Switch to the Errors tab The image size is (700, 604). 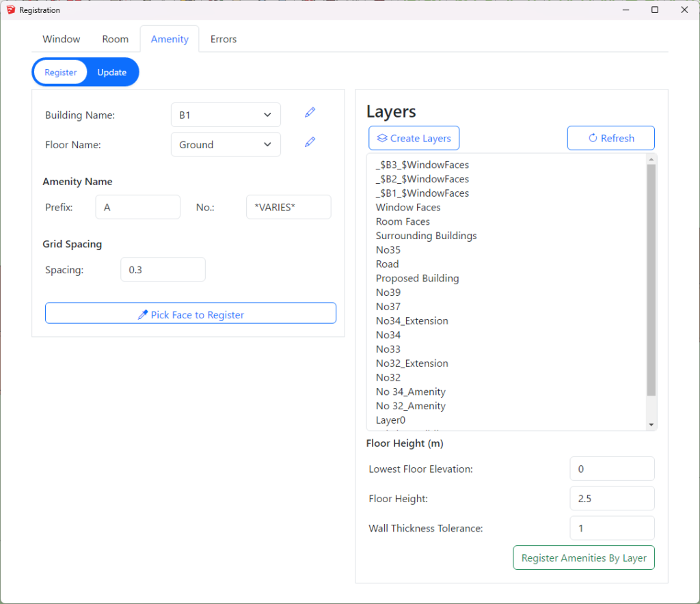tap(224, 39)
